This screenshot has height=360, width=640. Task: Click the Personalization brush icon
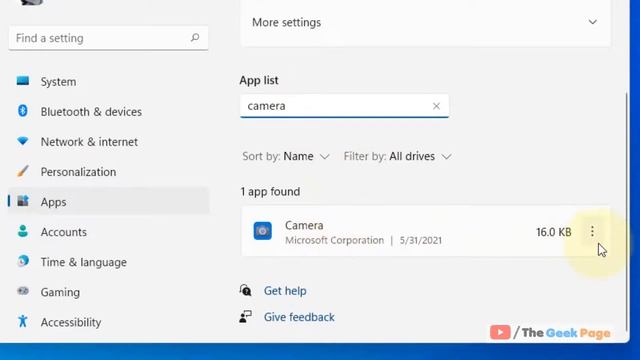click(x=23, y=171)
